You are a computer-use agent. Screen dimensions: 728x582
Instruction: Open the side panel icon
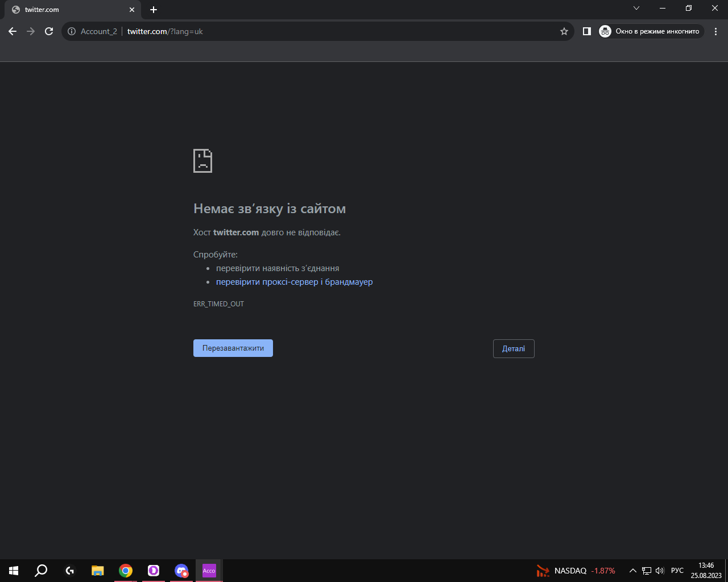click(x=587, y=31)
